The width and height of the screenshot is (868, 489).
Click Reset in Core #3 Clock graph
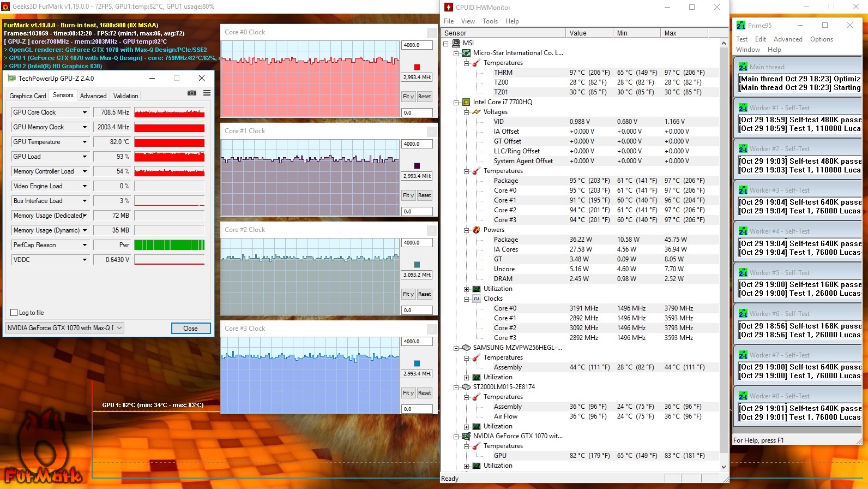(x=425, y=393)
